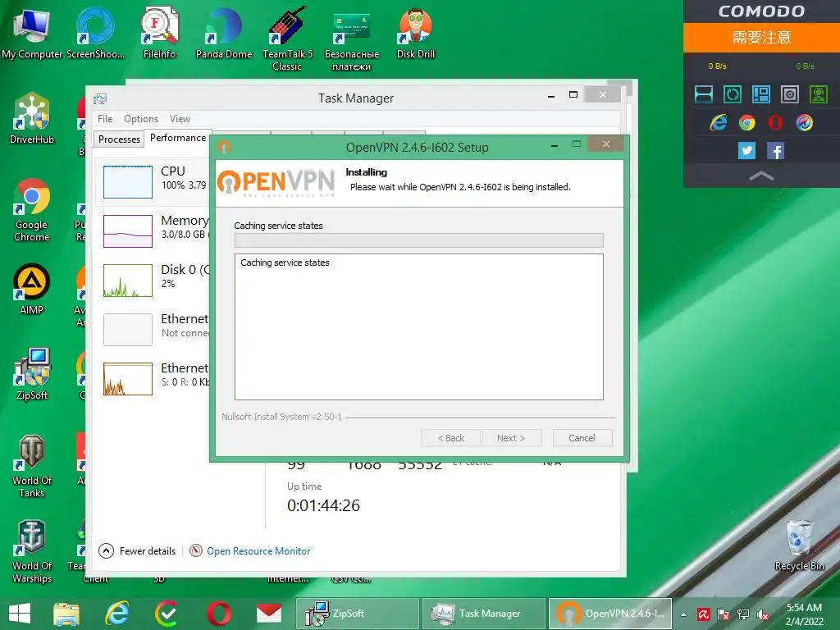840x630 pixels.
Task: Open Opera from the taskbar
Action: [219, 614]
